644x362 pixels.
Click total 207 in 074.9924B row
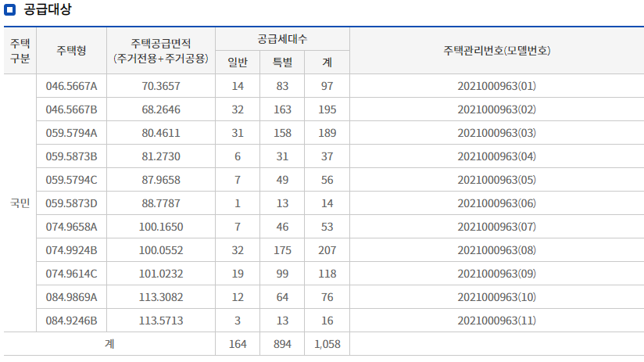(x=327, y=250)
